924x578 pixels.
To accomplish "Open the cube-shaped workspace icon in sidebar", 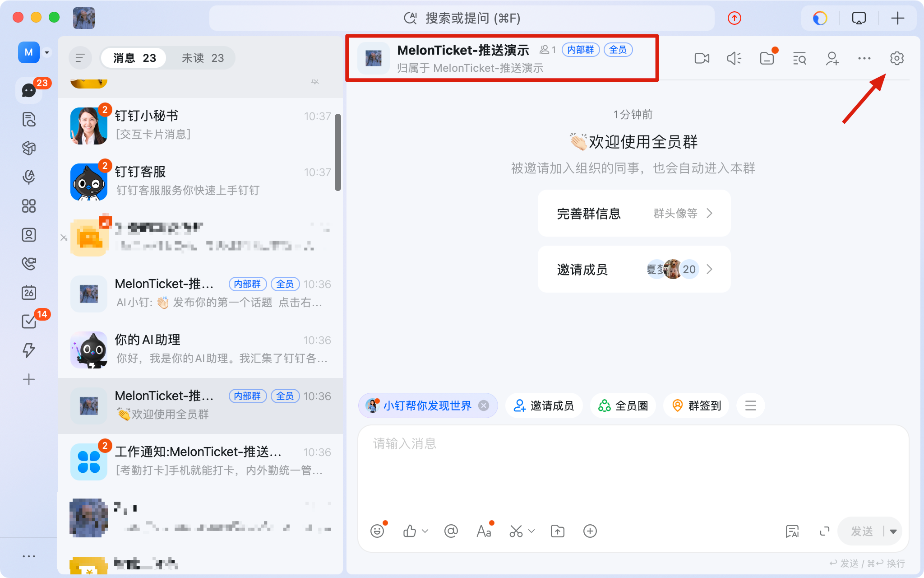I will (29, 148).
